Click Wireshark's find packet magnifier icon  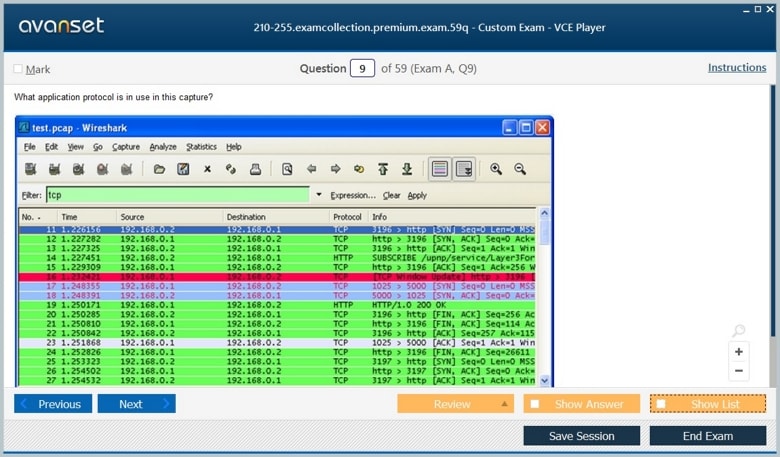point(287,169)
